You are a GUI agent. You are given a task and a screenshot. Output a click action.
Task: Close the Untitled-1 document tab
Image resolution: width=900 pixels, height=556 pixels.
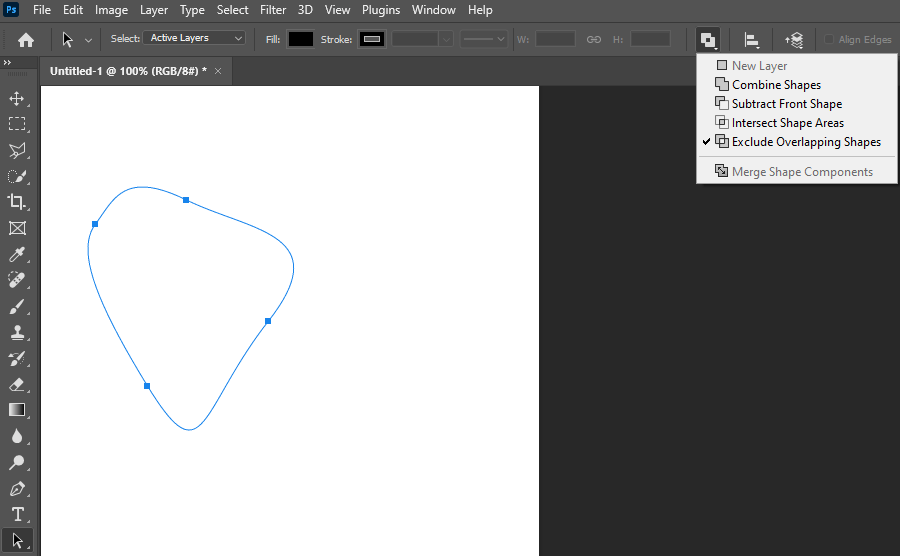218,71
